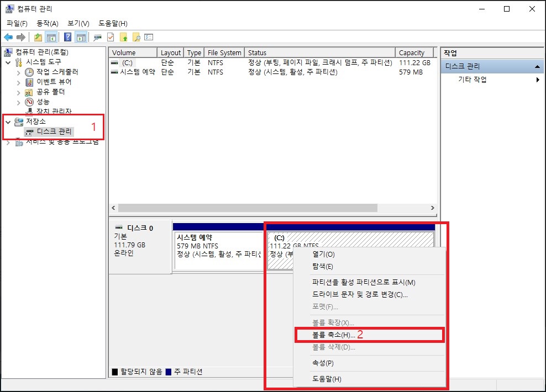Click the volume icon next to (C:) row
The width and height of the screenshot is (546, 392).
tap(114, 62)
